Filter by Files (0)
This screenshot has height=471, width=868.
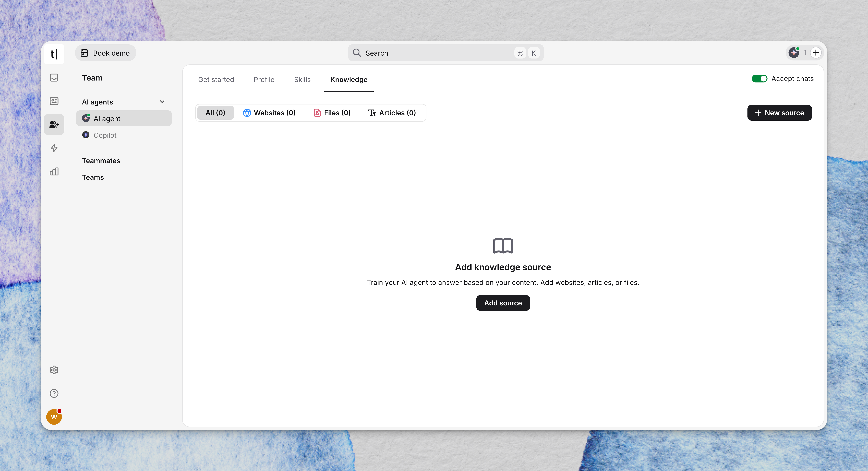pos(332,113)
